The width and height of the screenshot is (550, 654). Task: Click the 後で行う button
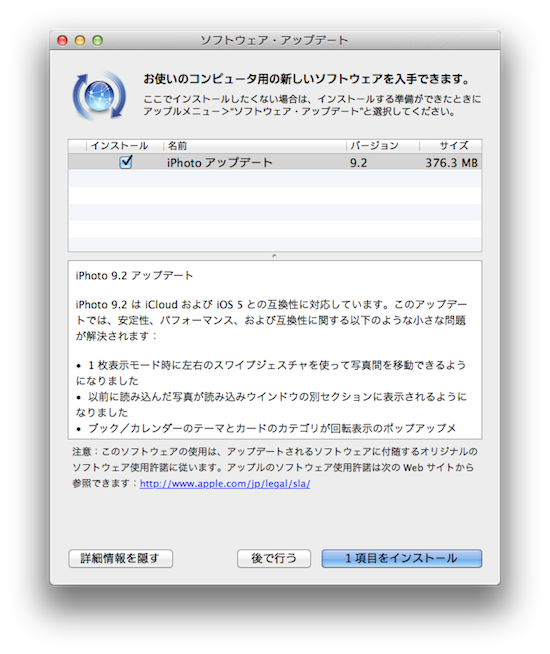(x=274, y=558)
